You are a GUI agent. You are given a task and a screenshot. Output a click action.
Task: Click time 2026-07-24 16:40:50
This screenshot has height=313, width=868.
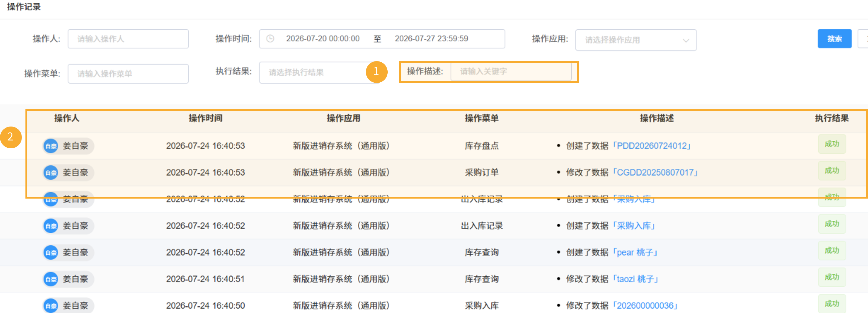tap(205, 306)
